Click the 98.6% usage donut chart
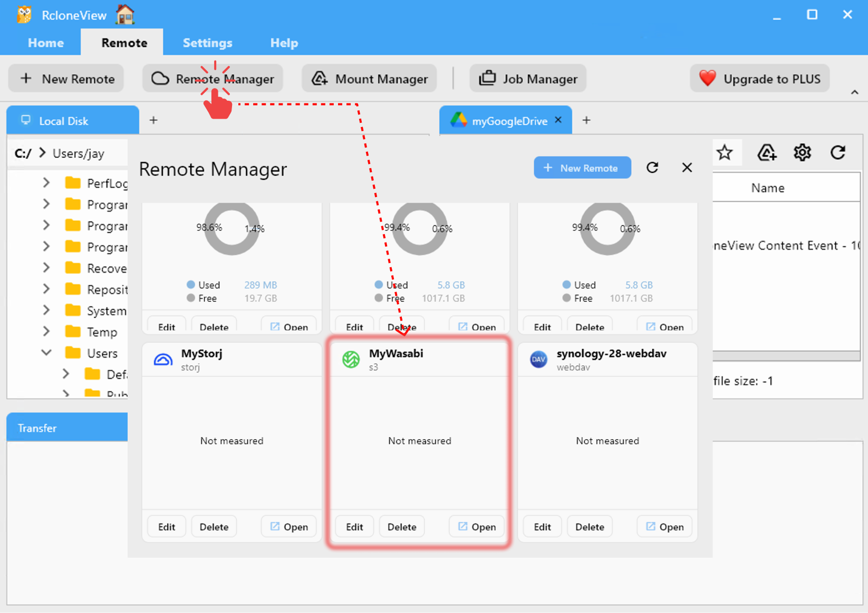The width and height of the screenshot is (868, 613). coord(231,229)
